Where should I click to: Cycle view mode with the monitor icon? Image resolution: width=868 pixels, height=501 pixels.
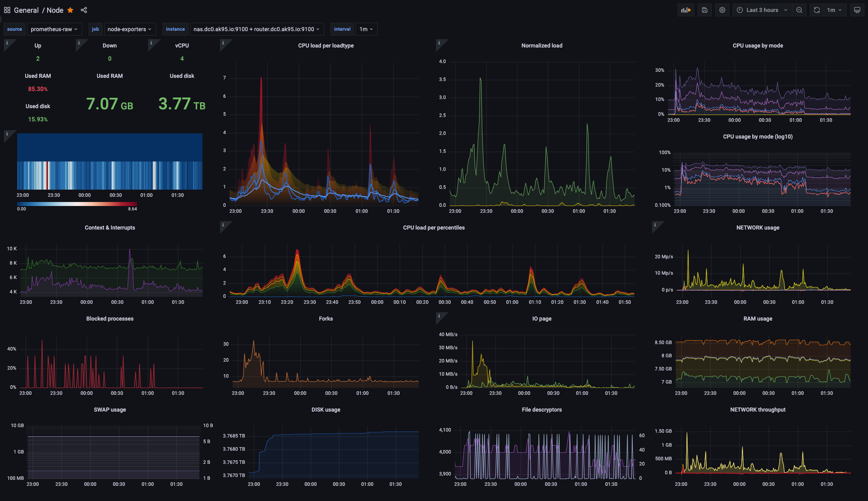pos(857,10)
